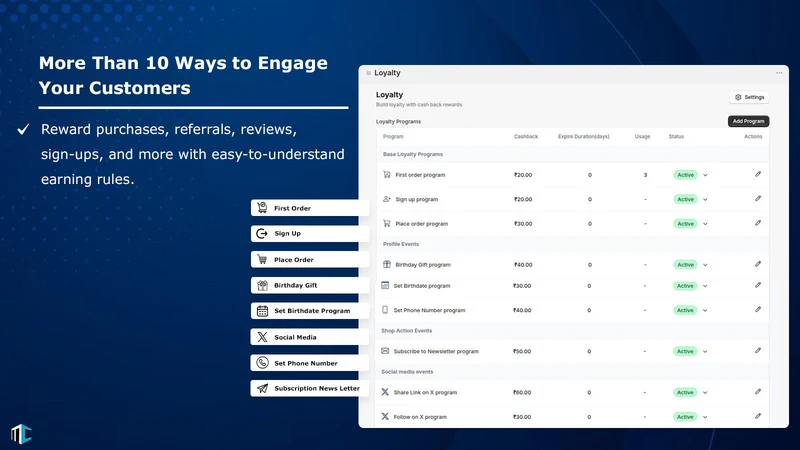The height and width of the screenshot is (450, 800).
Task: Click Active badge of Subscribe to Newsletter program
Action: tap(685, 352)
